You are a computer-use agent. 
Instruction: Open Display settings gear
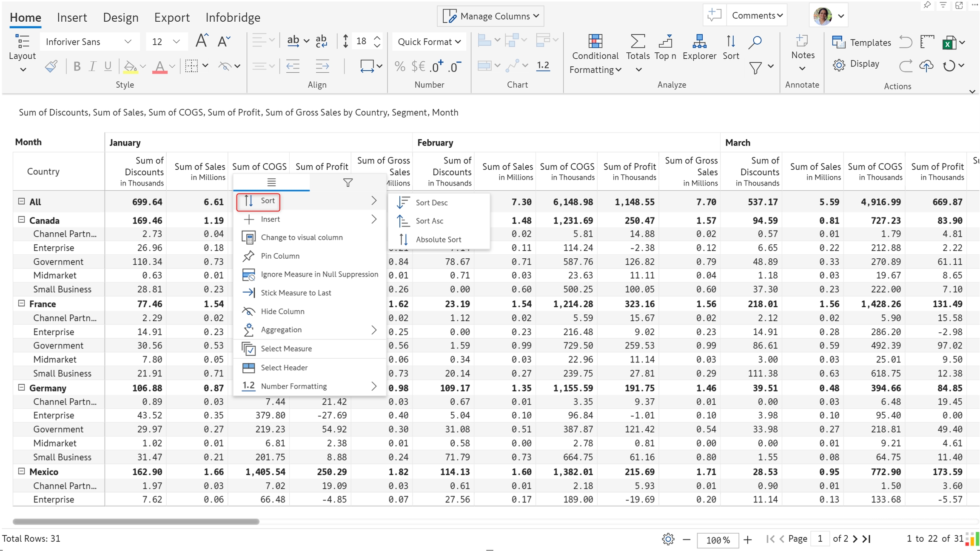839,65
